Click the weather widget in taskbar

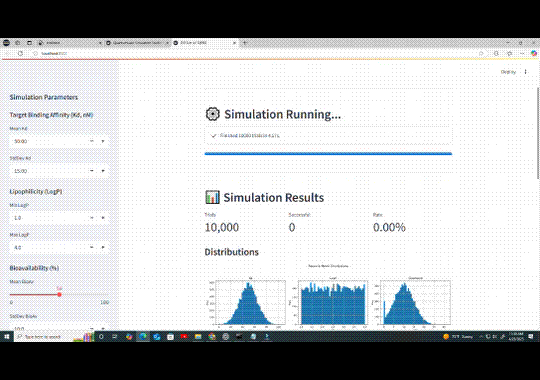tap(458, 337)
